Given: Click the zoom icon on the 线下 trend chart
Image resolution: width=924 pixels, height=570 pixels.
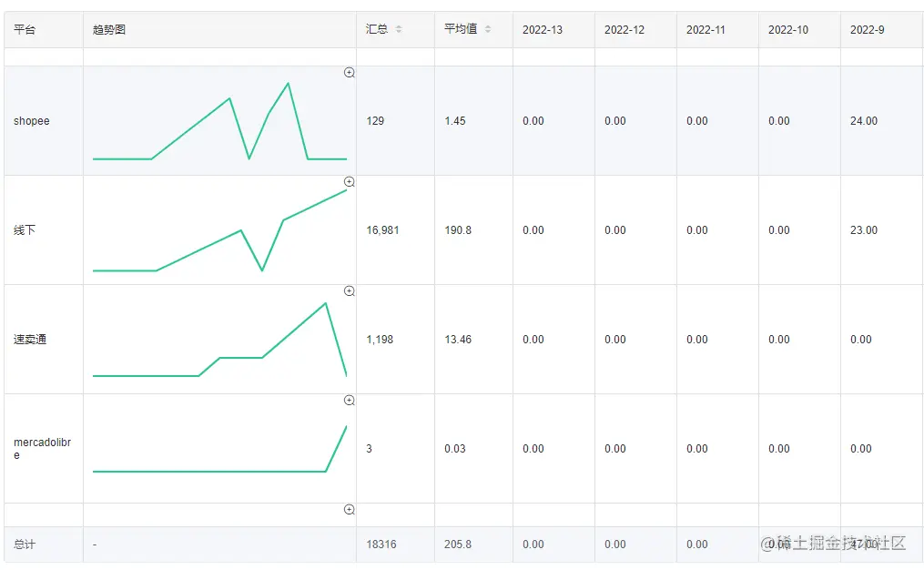Looking at the screenshot, I should [350, 181].
